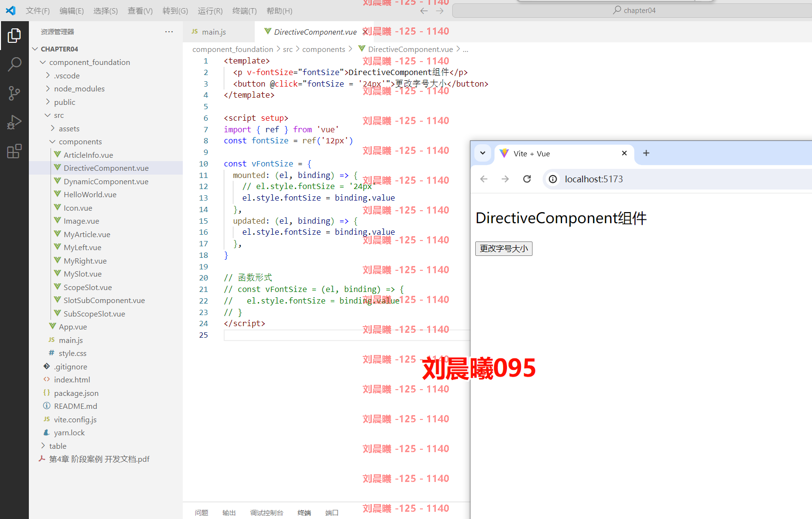Screen dimensions: 812x519
Task: Switch to the 问题 panel tab
Action: tap(202, 513)
